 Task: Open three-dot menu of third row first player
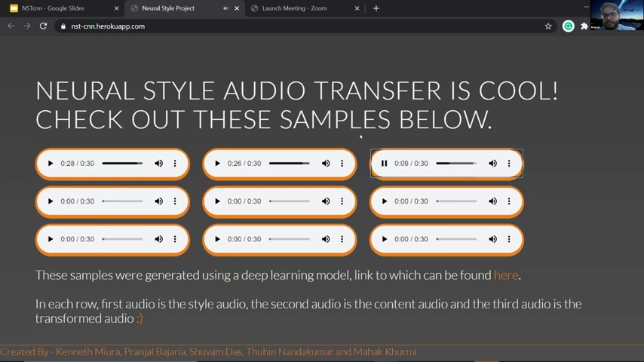175,239
